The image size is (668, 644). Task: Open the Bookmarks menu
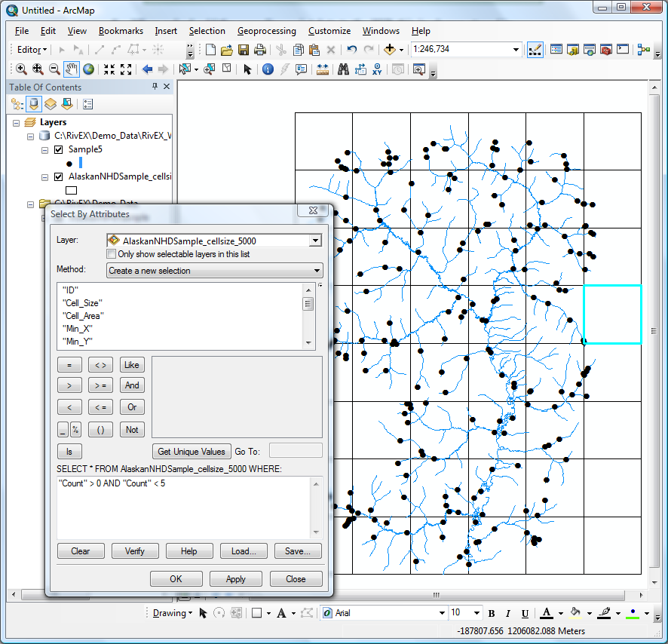pyautogui.click(x=121, y=31)
